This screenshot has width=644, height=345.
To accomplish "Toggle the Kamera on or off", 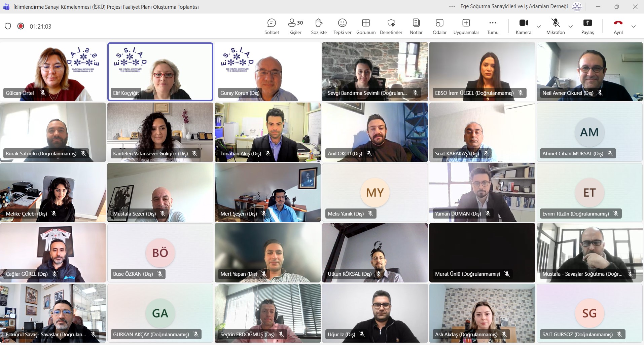I will pyautogui.click(x=524, y=26).
